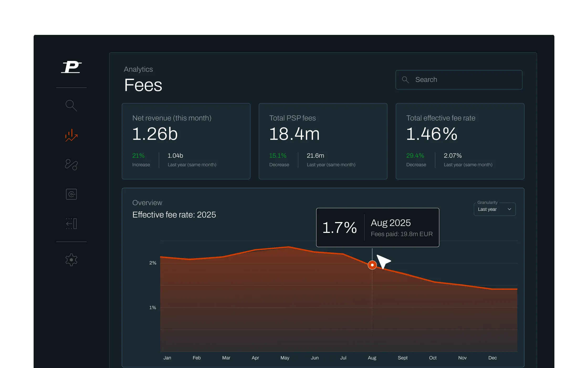The image size is (588, 368).
Task: Open the square payments sidebar icon
Action: pos(71,194)
